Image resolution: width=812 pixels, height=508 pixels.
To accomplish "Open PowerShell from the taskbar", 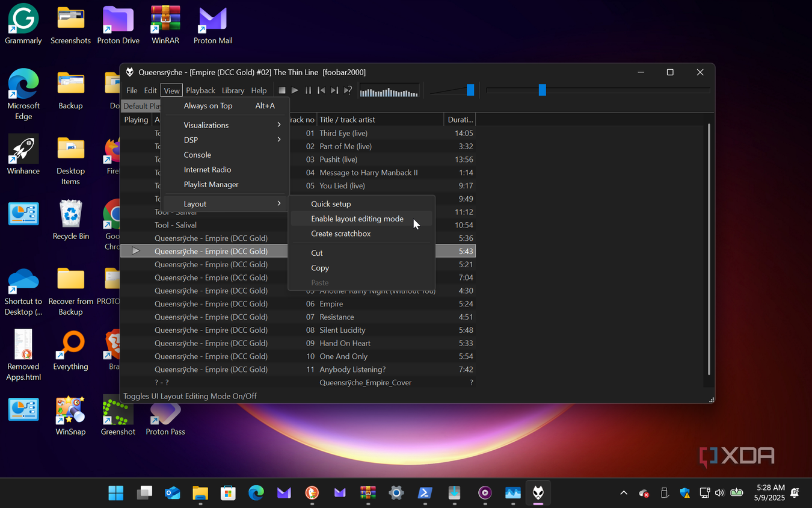I will pos(424,493).
